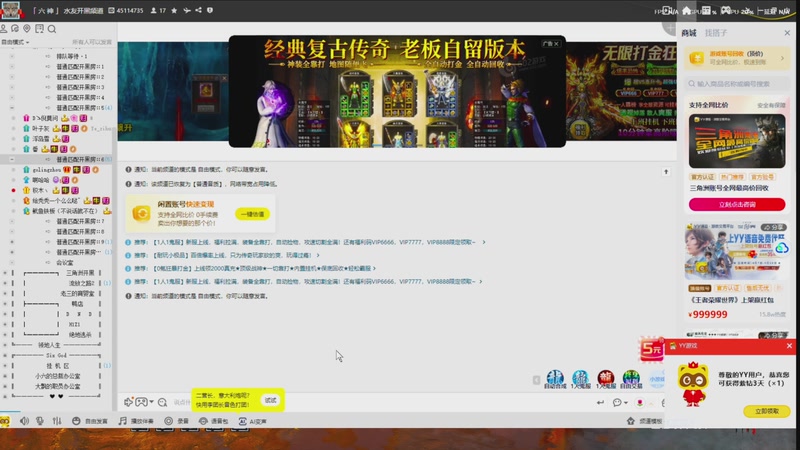The width and height of the screenshot is (800, 450).
Task: Click the 自动合成 round game icon
Action: (x=555, y=379)
